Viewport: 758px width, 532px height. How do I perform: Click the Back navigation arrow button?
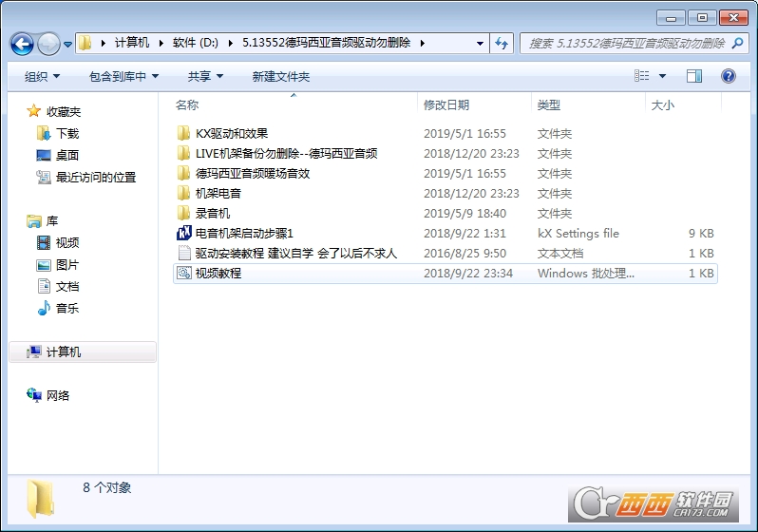point(22,44)
